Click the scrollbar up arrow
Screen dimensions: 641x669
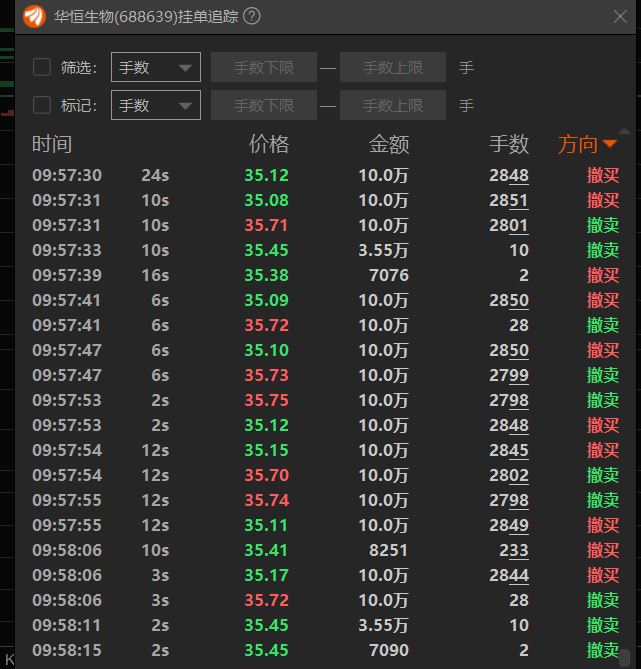coord(625,131)
